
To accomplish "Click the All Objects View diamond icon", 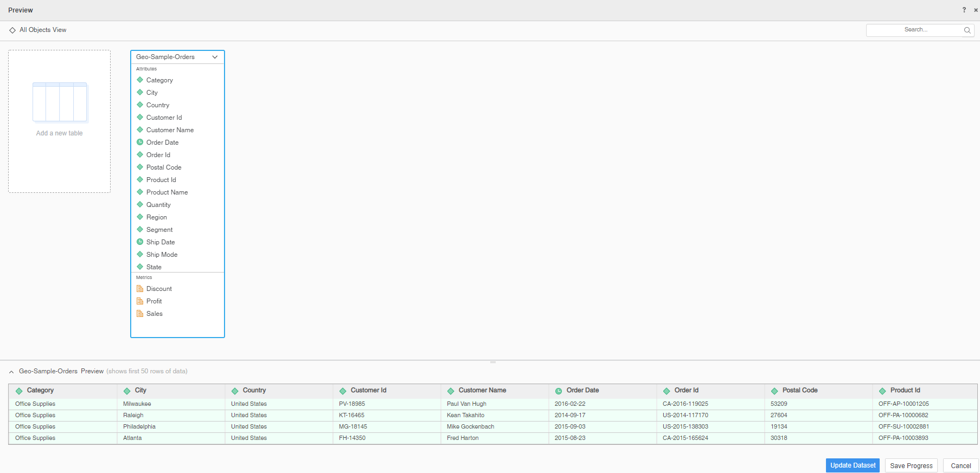I will pos(12,30).
